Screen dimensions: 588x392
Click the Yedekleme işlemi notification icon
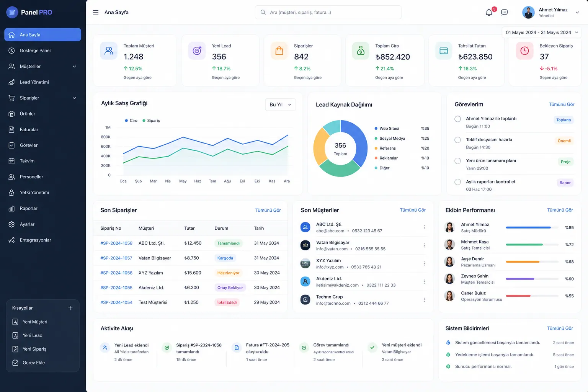[x=448, y=354]
